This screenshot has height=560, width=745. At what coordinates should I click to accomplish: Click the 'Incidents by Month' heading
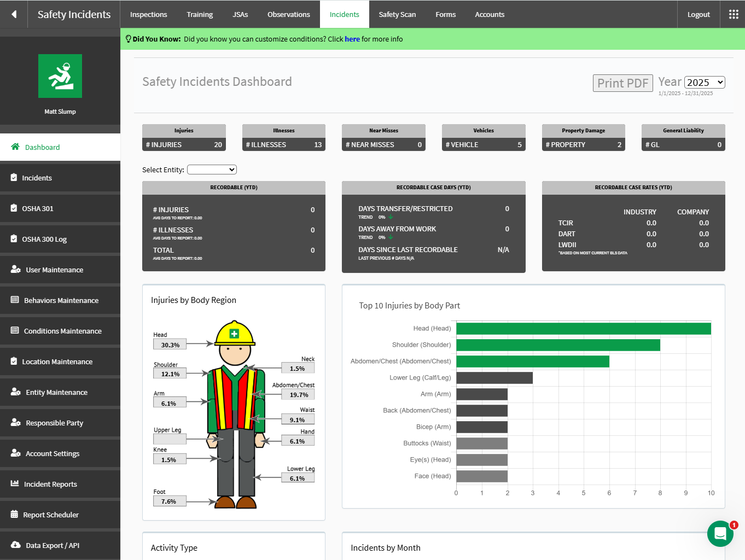(386, 548)
